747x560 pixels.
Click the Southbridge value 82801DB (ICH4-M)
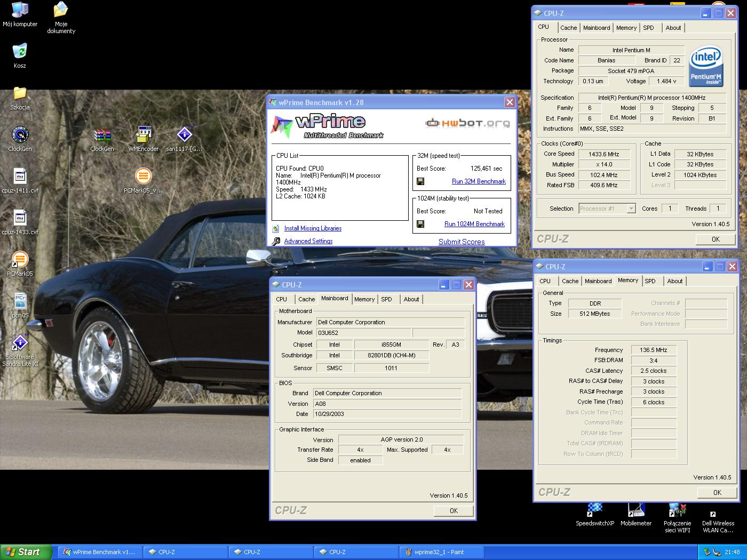coord(392,355)
